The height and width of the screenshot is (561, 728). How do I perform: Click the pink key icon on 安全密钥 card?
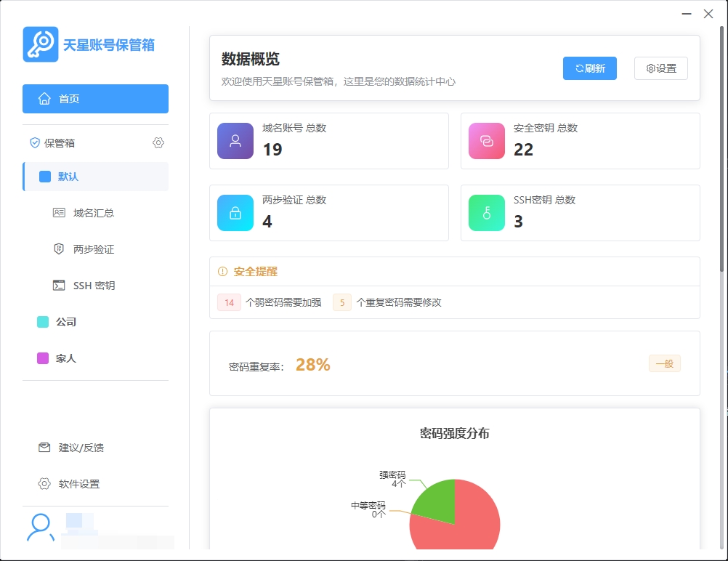(x=487, y=140)
